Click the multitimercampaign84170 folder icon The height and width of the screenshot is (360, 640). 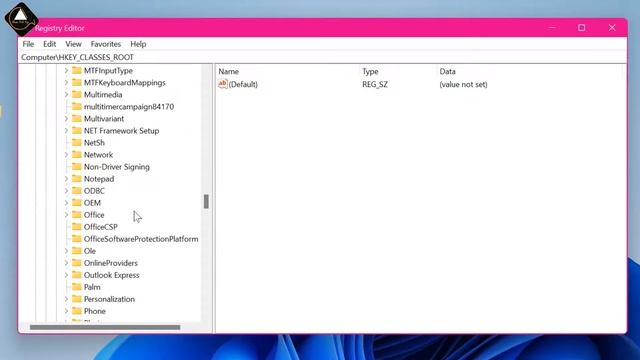pos(77,107)
